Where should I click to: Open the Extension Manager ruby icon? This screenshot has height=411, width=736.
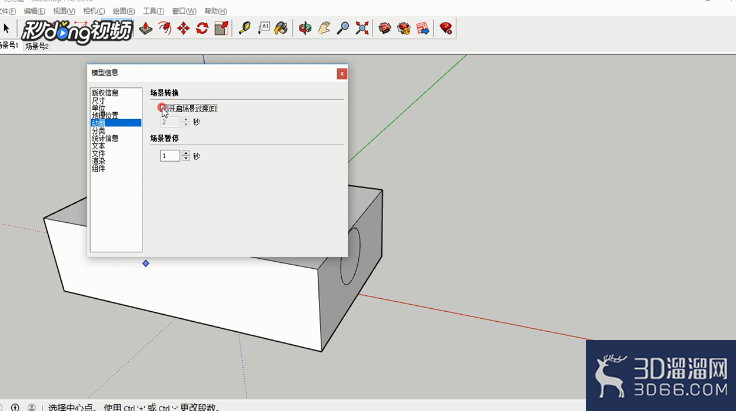446,28
